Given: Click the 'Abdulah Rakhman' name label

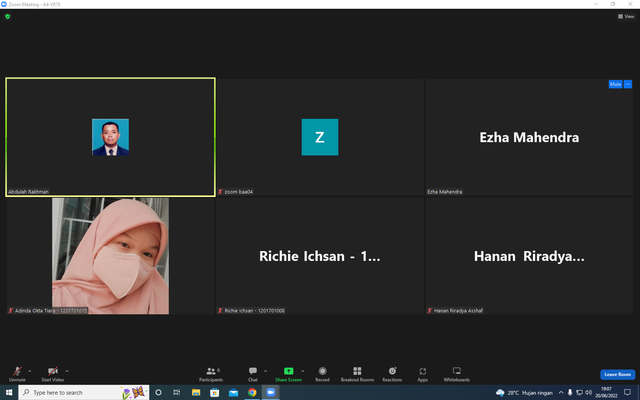Looking at the screenshot, I should (x=28, y=191).
